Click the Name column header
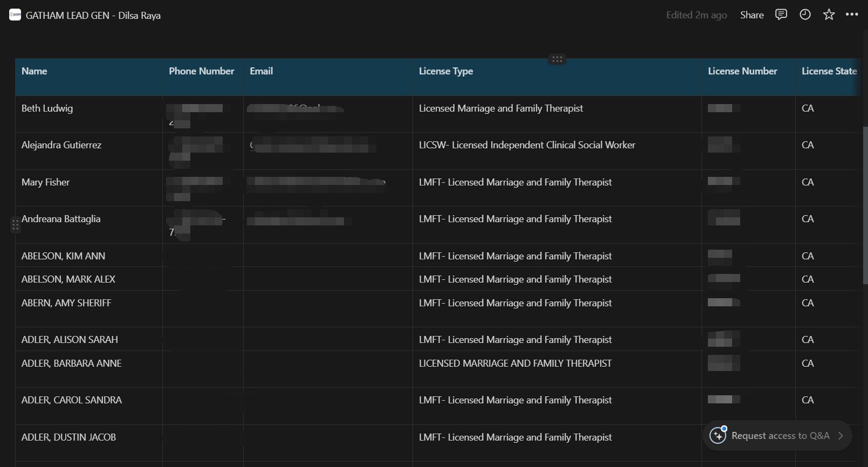This screenshot has height=467, width=868. [x=89, y=77]
